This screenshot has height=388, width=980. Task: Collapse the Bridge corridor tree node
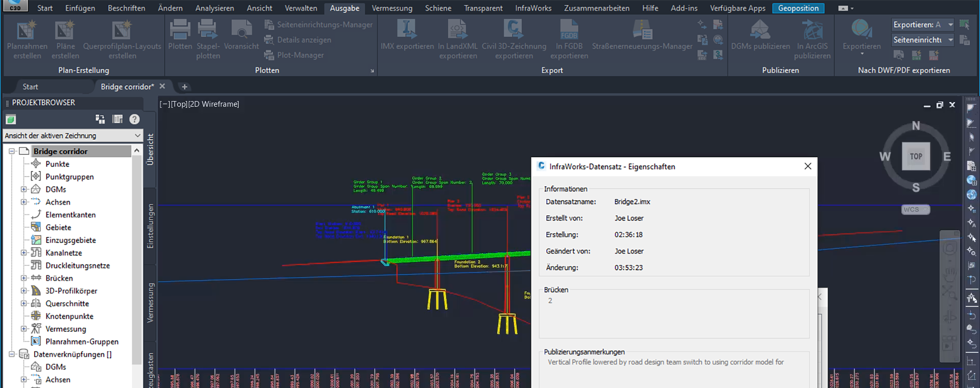pos(12,152)
